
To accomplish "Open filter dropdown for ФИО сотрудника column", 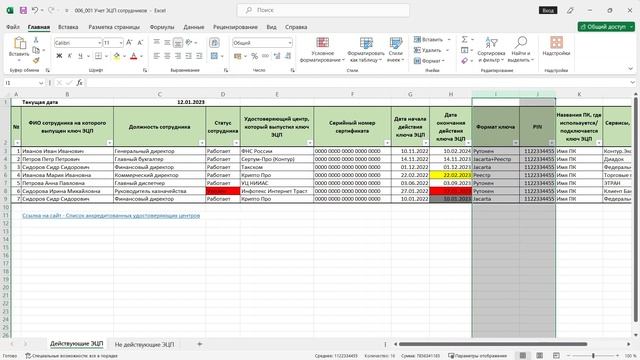I will click(109, 143).
